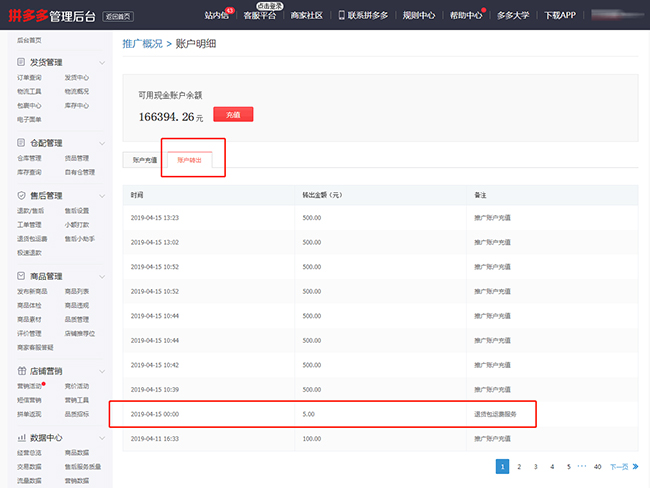Open 退款/售后 in sidebar
The width and height of the screenshot is (650, 488).
(x=30, y=211)
